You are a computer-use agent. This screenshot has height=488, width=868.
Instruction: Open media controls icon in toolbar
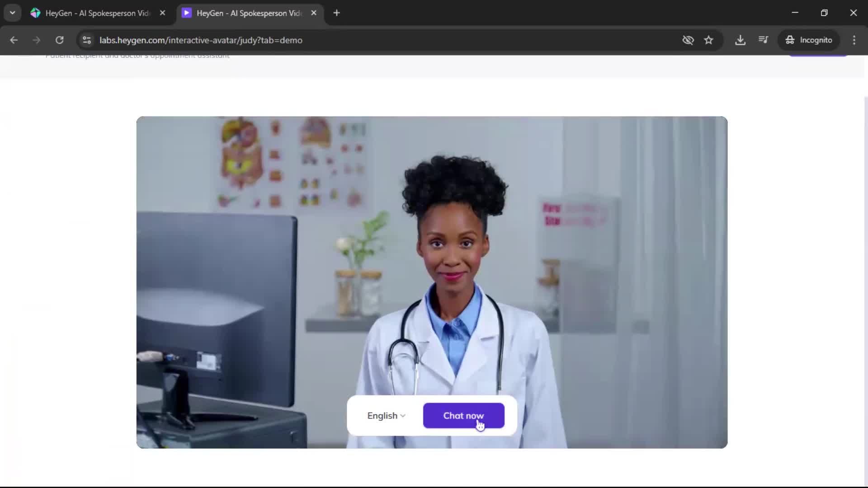763,40
